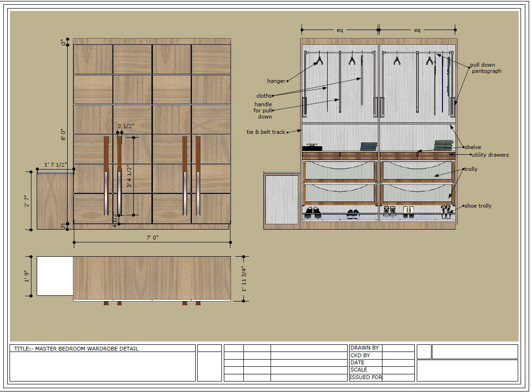
Task: Select the SCALE field in title block
Action: pyautogui.click(x=359, y=370)
